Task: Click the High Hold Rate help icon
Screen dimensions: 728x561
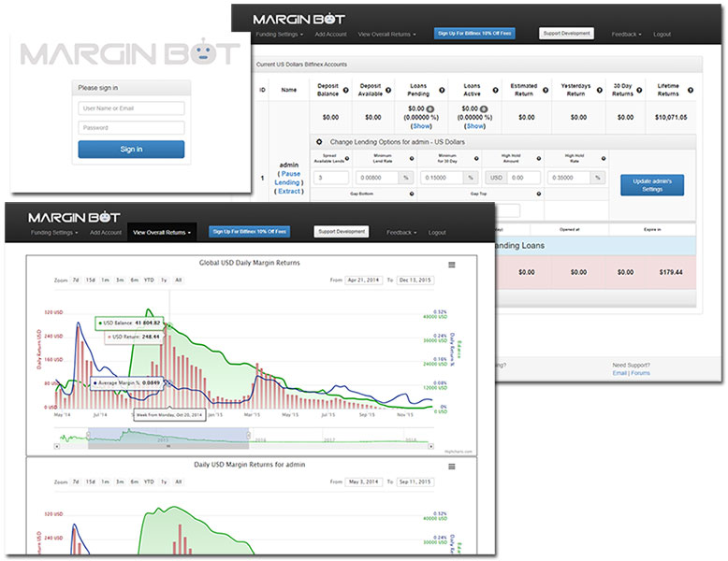Action: (x=604, y=159)
